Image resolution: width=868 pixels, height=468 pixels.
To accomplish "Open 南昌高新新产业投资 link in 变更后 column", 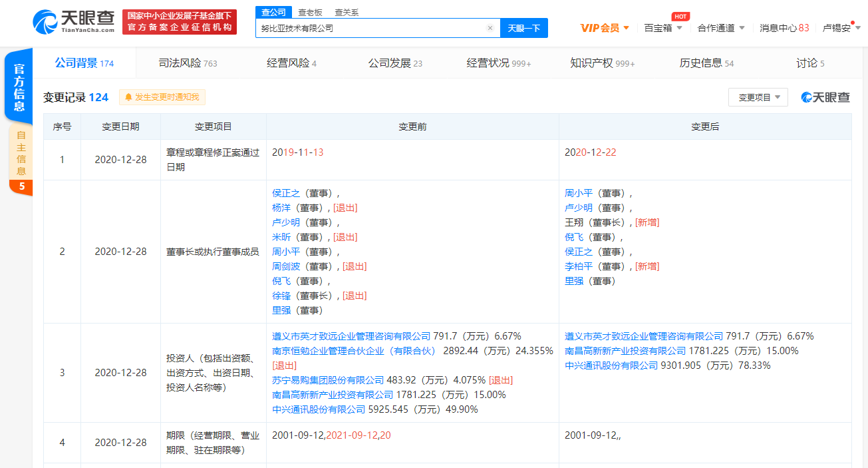I will pyautogui.click(x=625, y=351).
